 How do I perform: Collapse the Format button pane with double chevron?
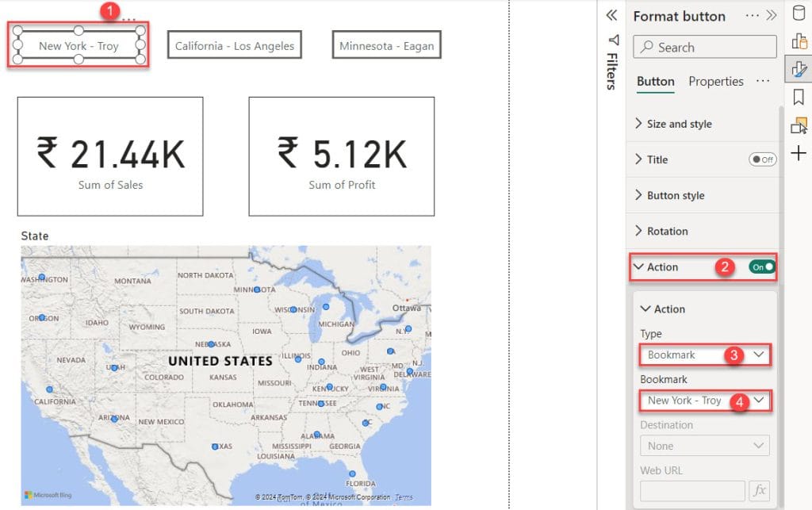771,15
